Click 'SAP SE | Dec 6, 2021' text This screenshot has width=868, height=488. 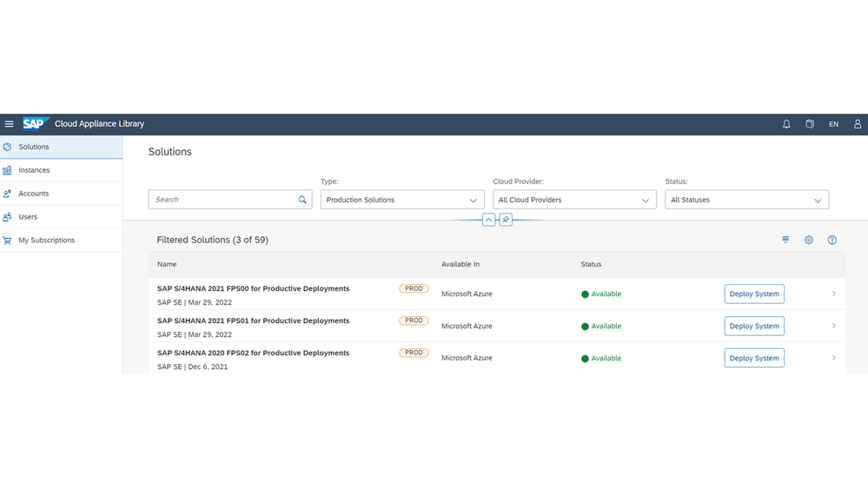[x=192, y=366]
